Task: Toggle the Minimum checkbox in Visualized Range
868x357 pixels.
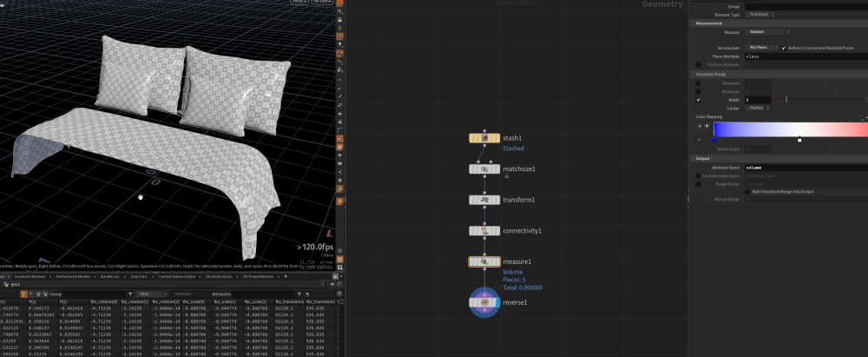Action: (699, 83)
